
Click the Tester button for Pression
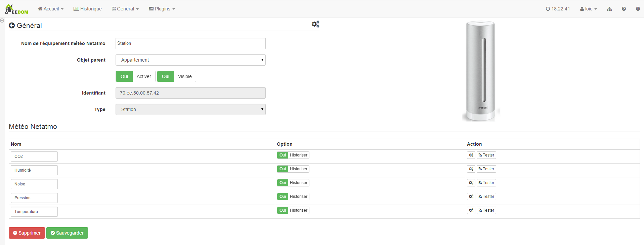486,197
